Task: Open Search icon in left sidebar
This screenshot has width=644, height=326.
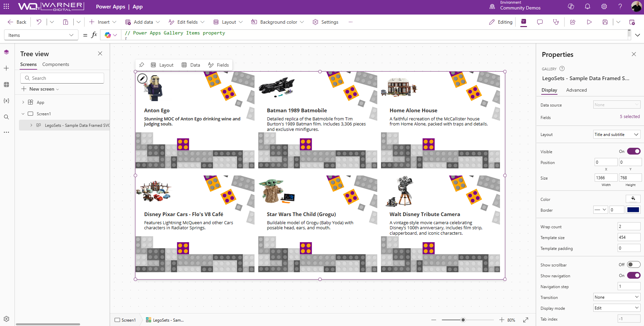Action: (x=6, y=117)
